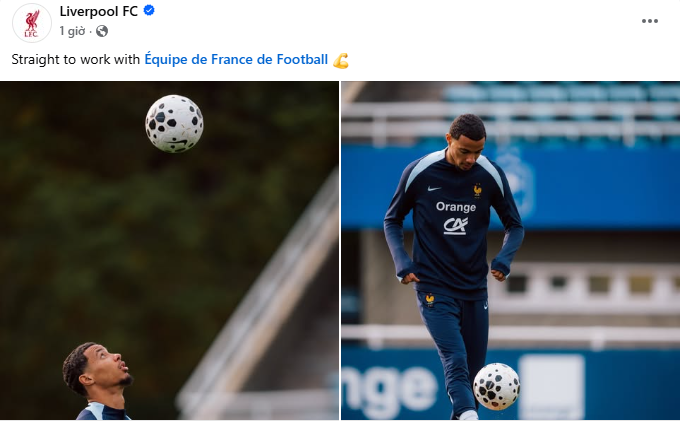The width and height of the screenshot is (680, 422).
Task: Click the white "nge" banner lettering
Action: click(390, 390)
